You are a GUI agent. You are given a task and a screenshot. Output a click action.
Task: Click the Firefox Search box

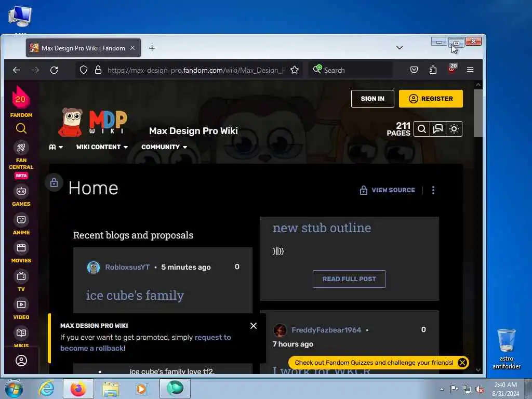point(351,70)
